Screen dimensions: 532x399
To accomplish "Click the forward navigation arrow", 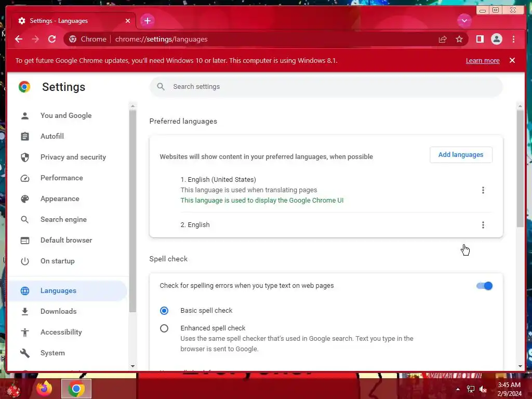I will tap(35, 39).
